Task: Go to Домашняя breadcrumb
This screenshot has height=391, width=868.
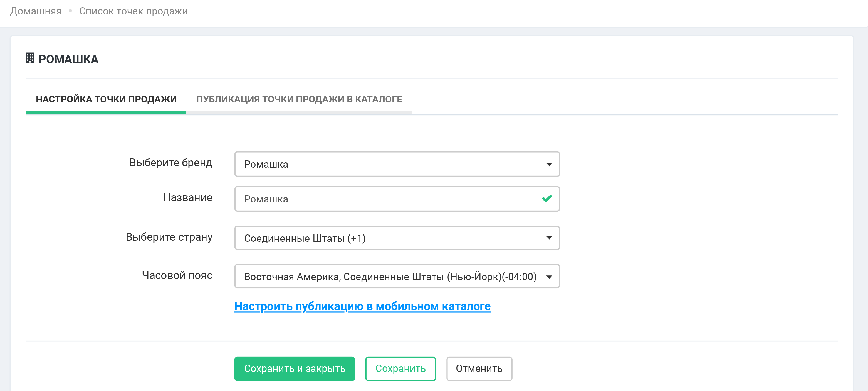Action: (36, 11)
